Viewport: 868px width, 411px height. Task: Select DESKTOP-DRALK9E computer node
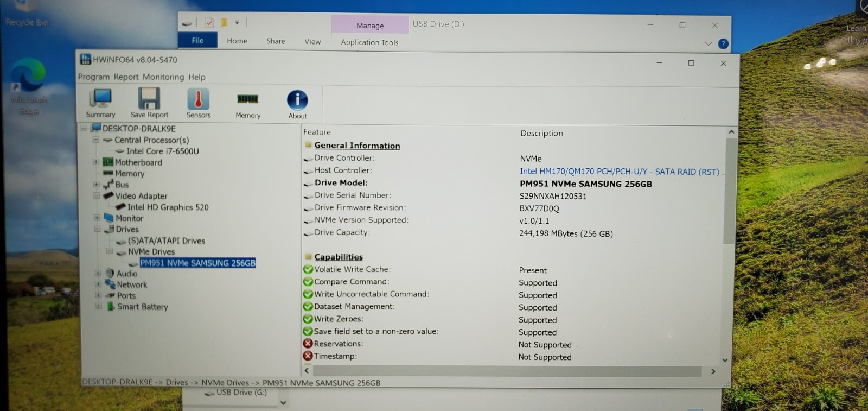coord(139,129)
